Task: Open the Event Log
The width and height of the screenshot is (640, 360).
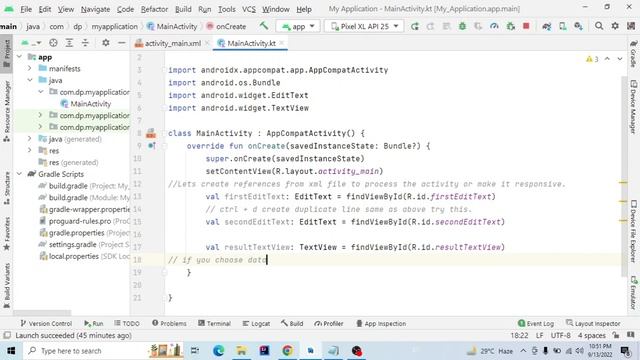Action: [x=536, y=323]
